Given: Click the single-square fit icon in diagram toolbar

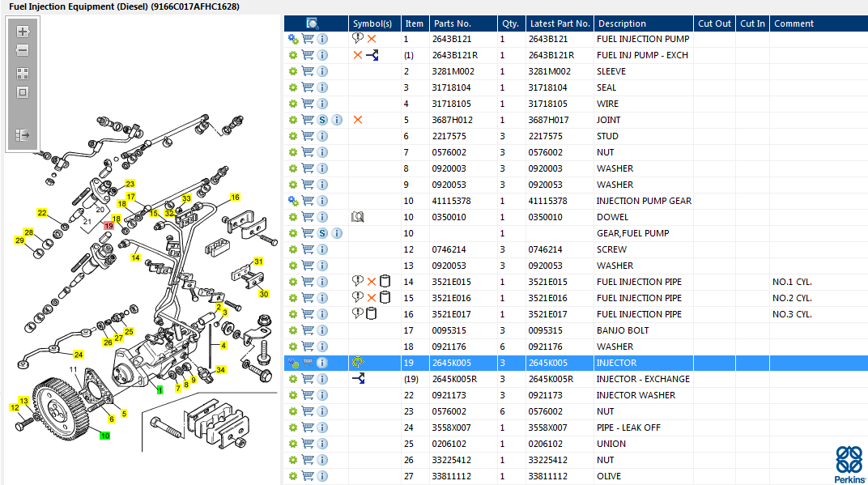Looking at the screenshot, I should [x=23, y=92].
